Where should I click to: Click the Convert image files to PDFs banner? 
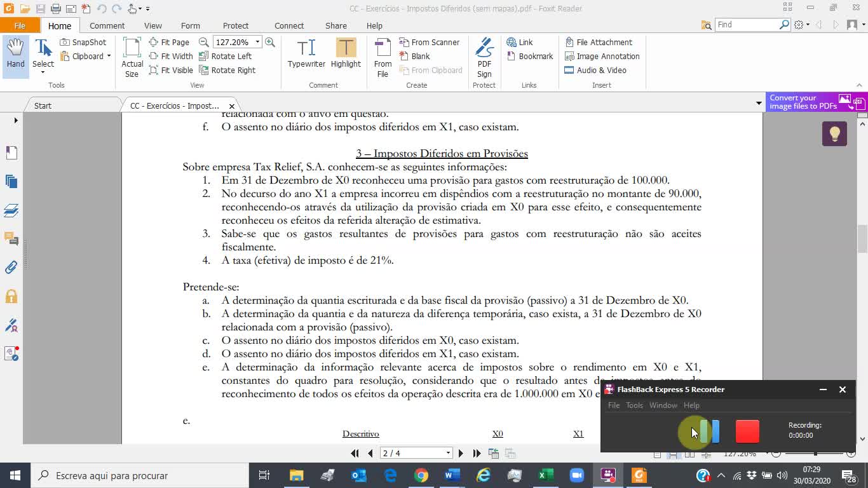click(x=816, y=102)
